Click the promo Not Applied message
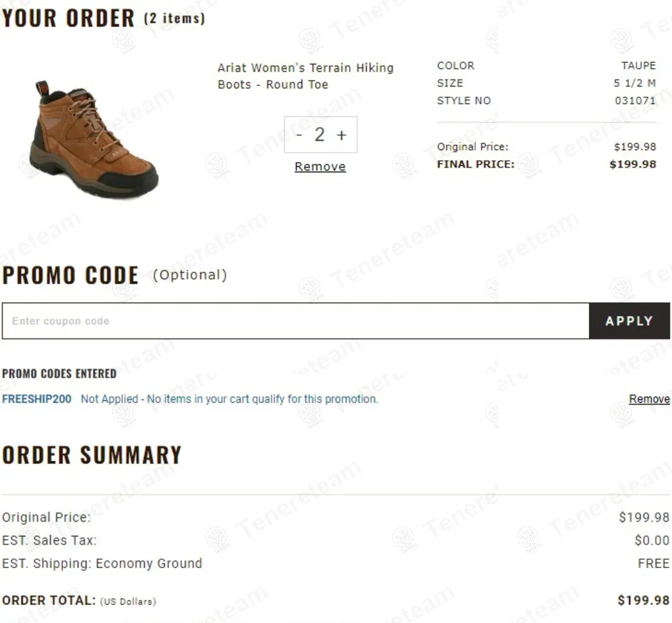672x623 pixels. click(229, 399)
